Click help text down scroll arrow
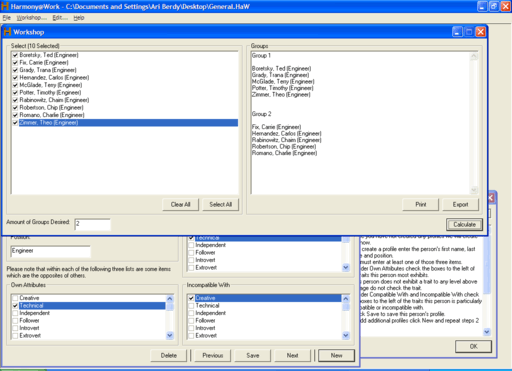The height and width of the screenshot is (371, 512). coord(487,332)
